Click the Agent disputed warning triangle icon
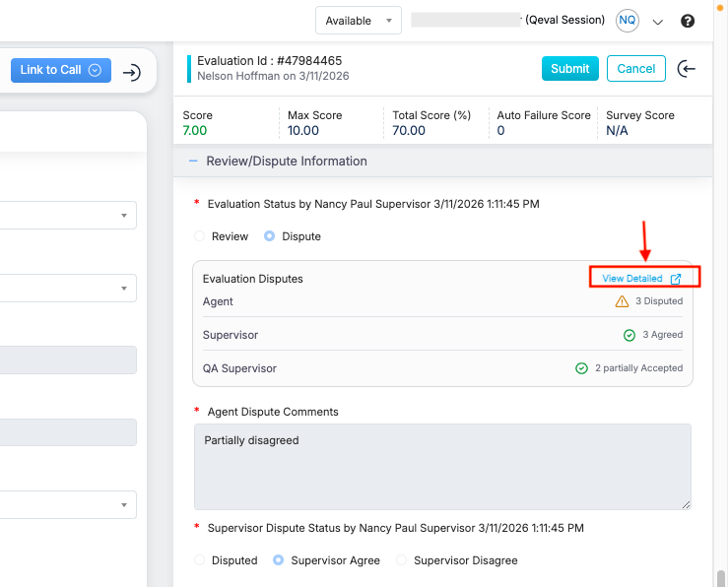The height and width of the screenshot is (587, 728). tap(622, 301)
